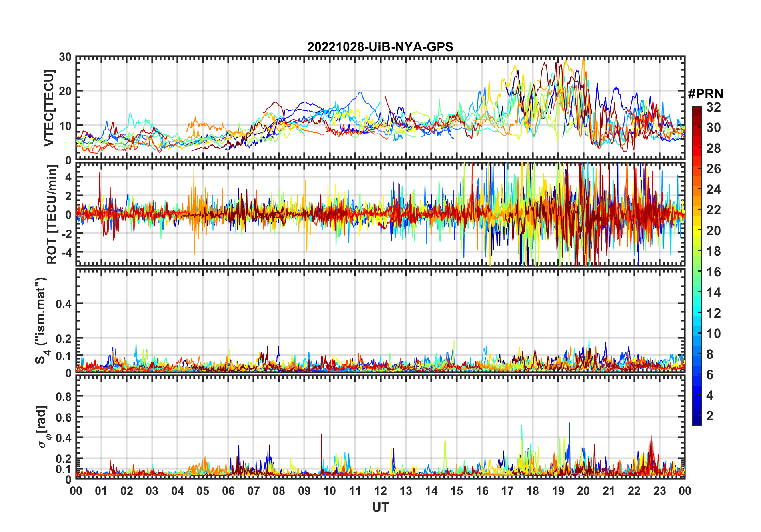This screenshot has height=532, width=761.
Task: Select colorbar tick label "26"
Action: (713, 169)
